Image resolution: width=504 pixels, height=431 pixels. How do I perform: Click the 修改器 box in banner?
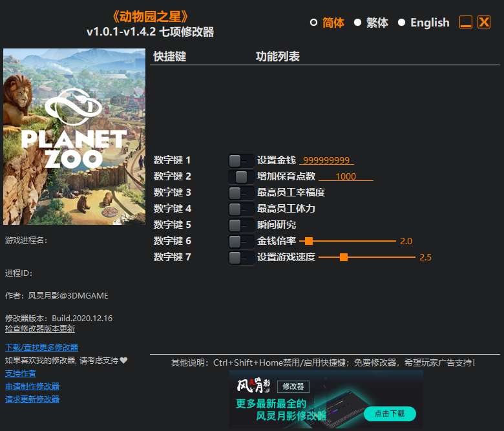point(293,386)
